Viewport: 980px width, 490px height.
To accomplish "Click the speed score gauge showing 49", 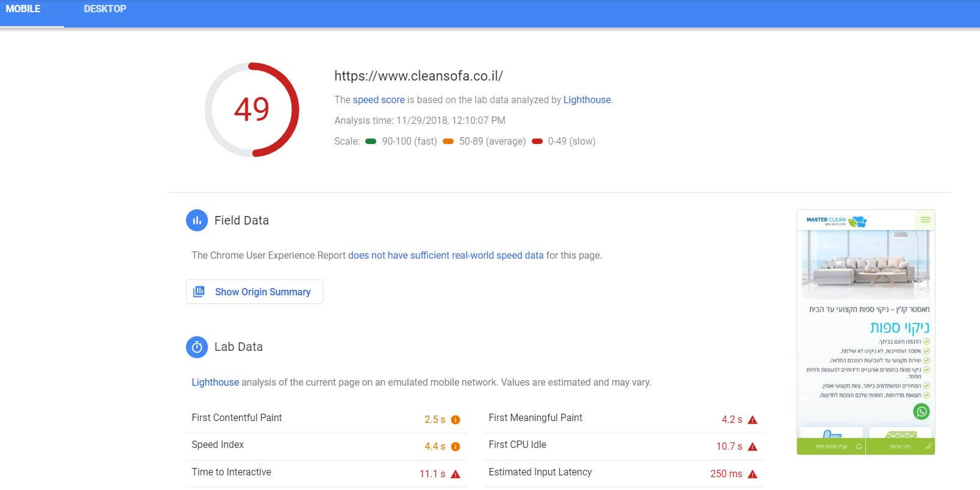I will pos(252,110).
